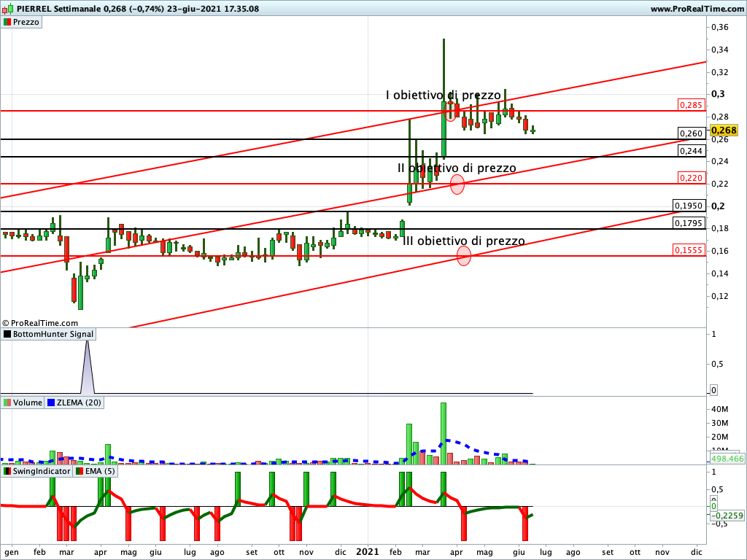
Task: Click the III obiettivo di prezzo annotation
Action: pyautogui.click(x=464, y=241)
